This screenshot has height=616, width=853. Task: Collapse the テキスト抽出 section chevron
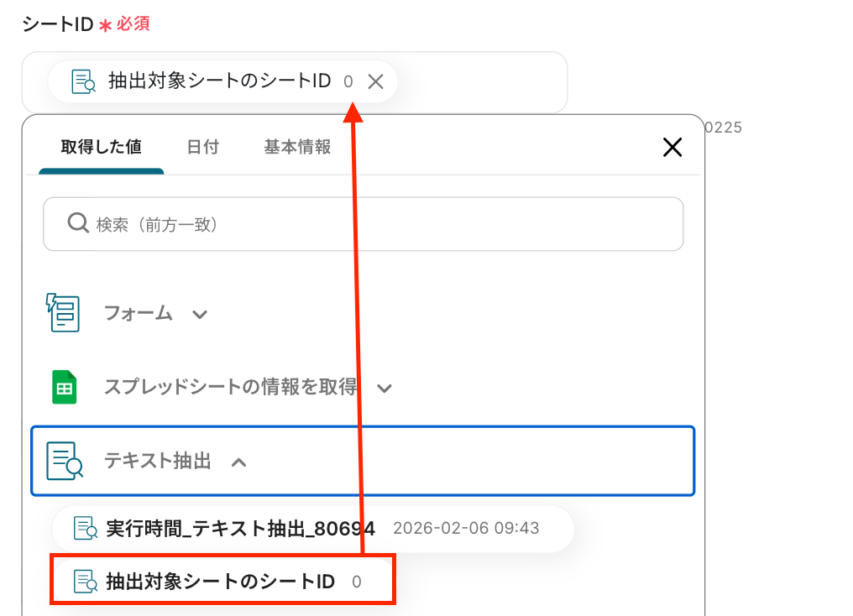pos(238,462)
